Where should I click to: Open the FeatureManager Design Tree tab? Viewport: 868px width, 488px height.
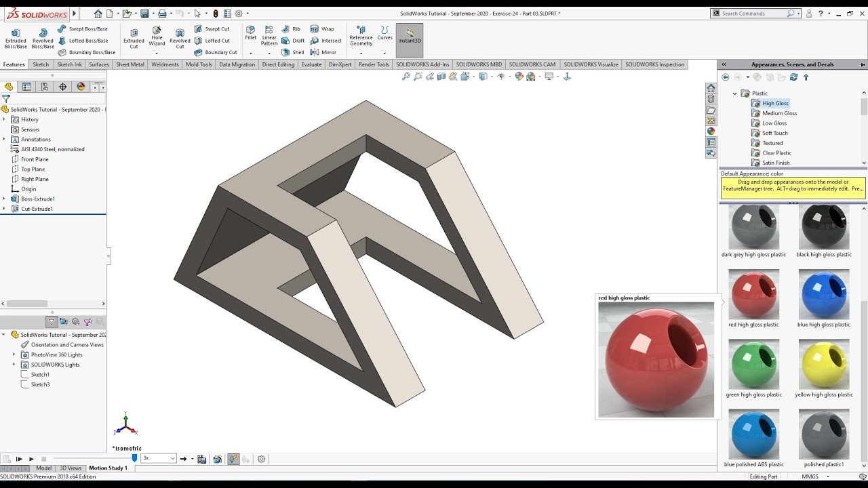pyautogui.click(x=9, y=87)
